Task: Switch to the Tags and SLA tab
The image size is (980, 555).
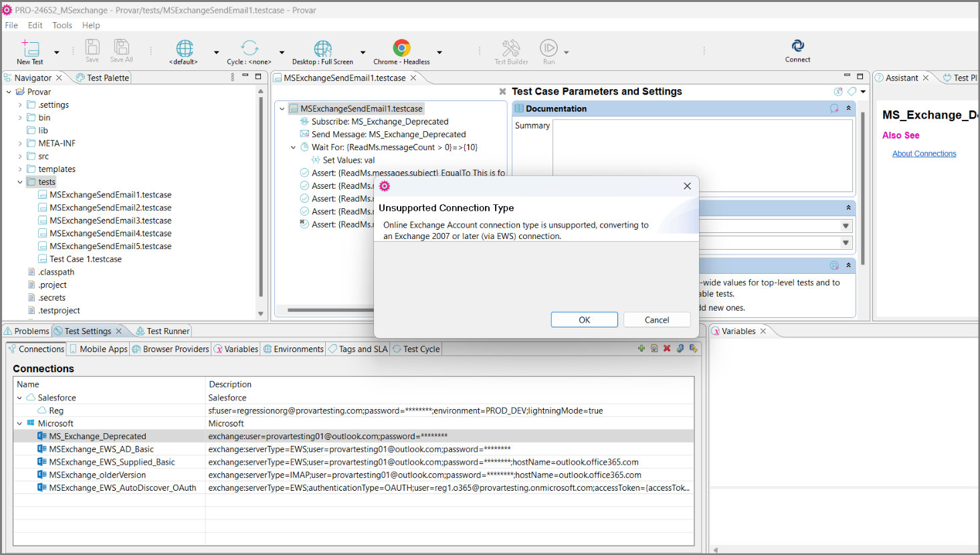Action: tap(358, 349)
